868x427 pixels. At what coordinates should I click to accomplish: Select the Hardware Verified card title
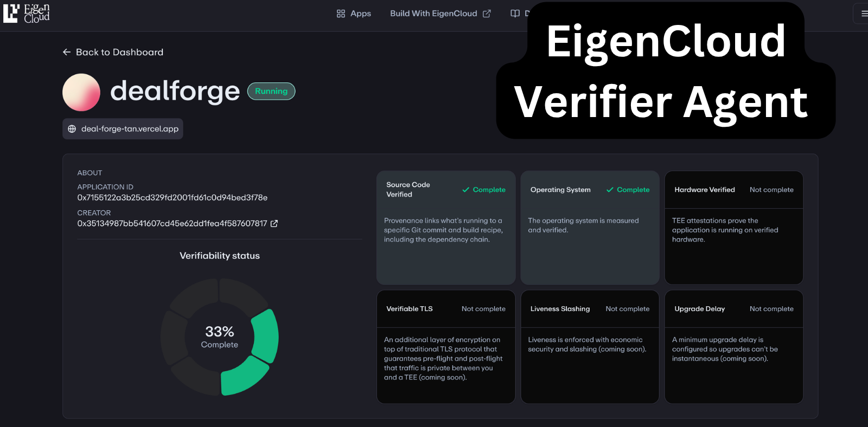(705, 190)
